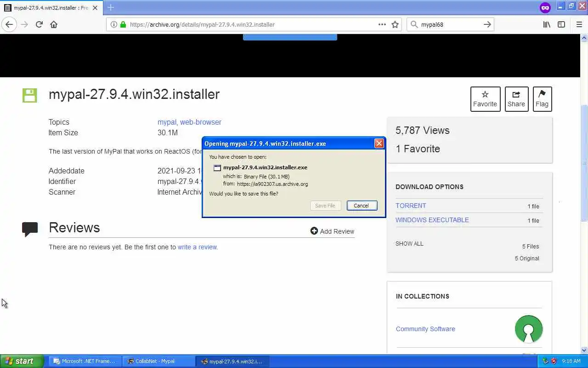588x368 pixels.
Task: Open the browser hamburger menu
Action: click(579, 24)
